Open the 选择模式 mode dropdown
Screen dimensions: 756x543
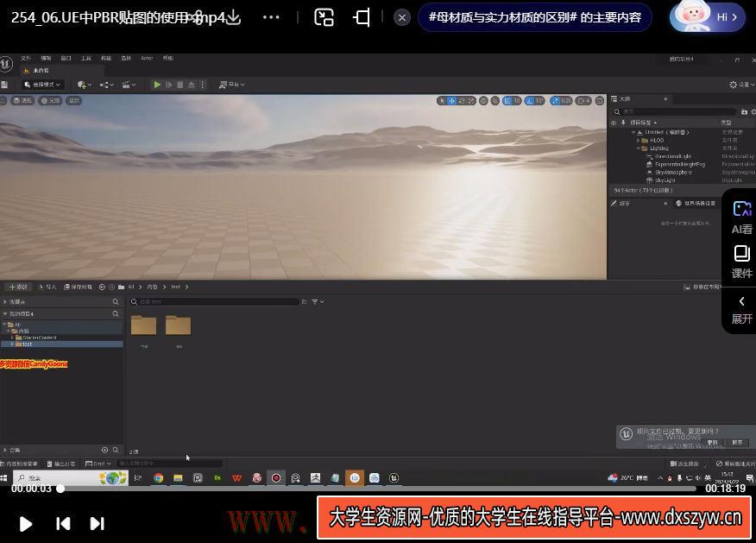[42, 85]
